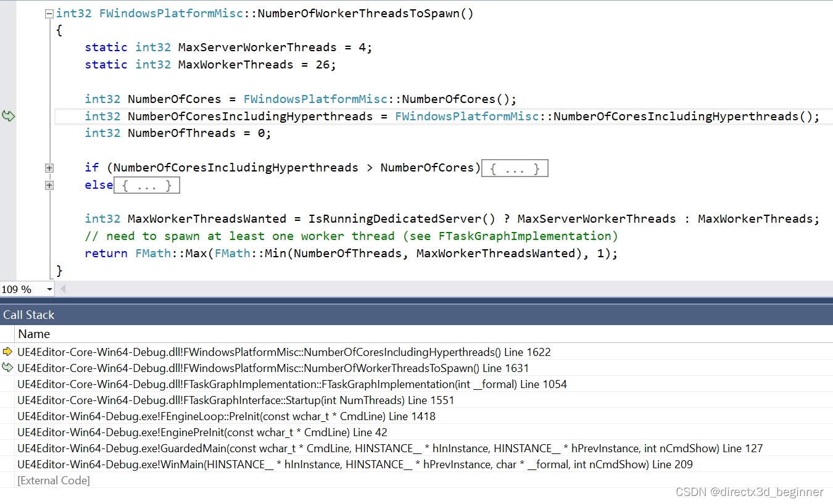Select the EnginePreInit Line 42 frame
The image size is (833, 504).
pos(202,432)
